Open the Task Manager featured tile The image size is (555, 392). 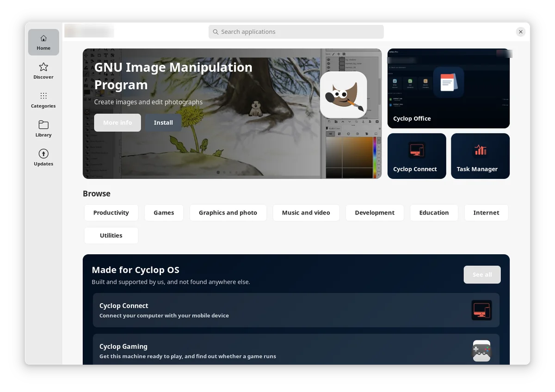480,156
